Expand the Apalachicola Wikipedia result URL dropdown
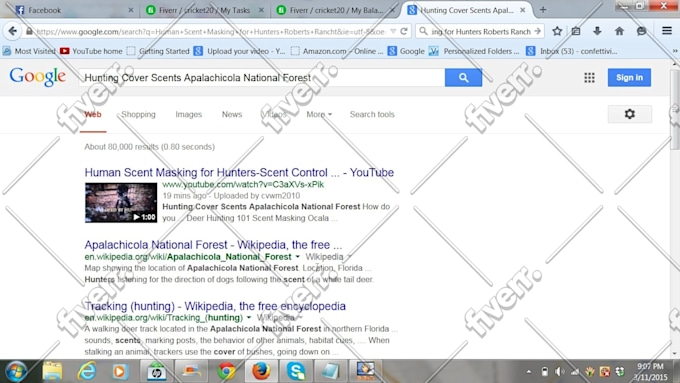 click(x=298, y=256)
